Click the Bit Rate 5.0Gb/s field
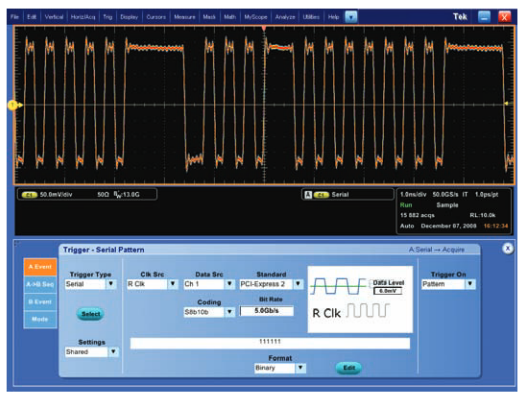Image resolution: width=526 pixels, height=399 pixels. (267, 311)
